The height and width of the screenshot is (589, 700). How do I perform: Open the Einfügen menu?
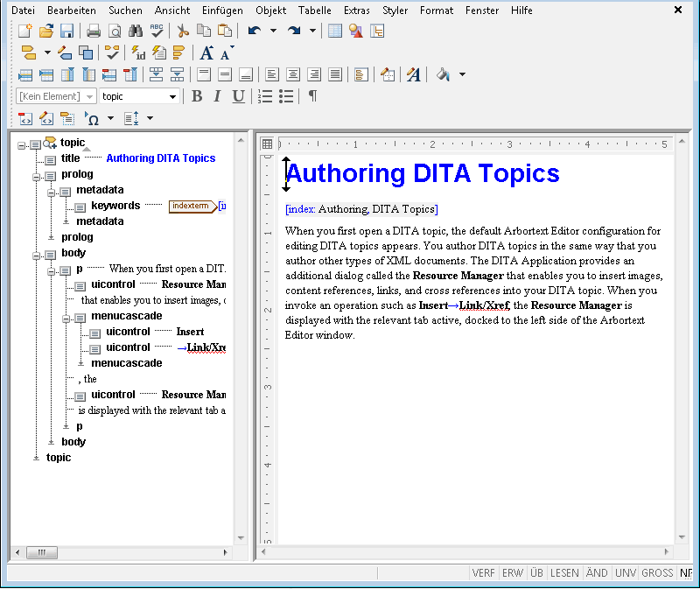pos(222,11)
